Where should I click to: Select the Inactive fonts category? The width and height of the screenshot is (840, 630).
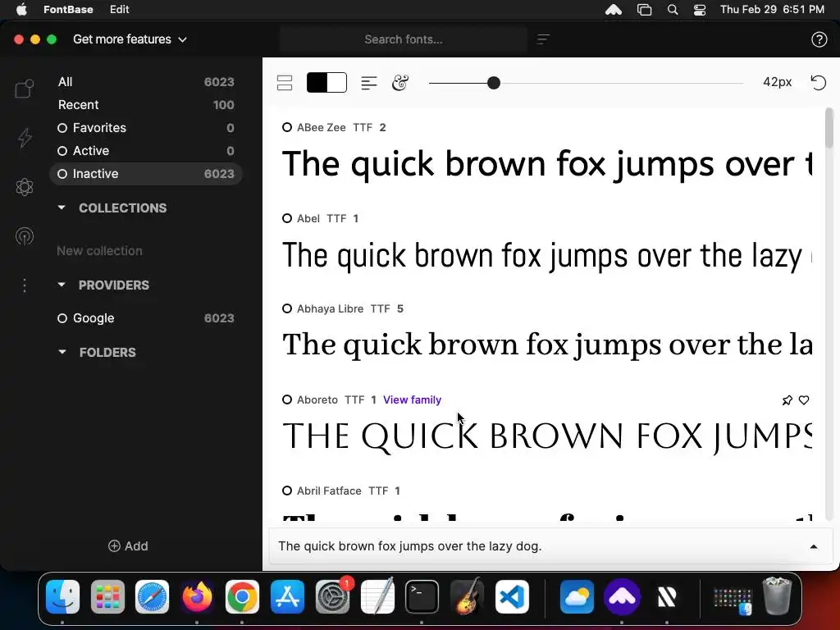tap(146, 174)
